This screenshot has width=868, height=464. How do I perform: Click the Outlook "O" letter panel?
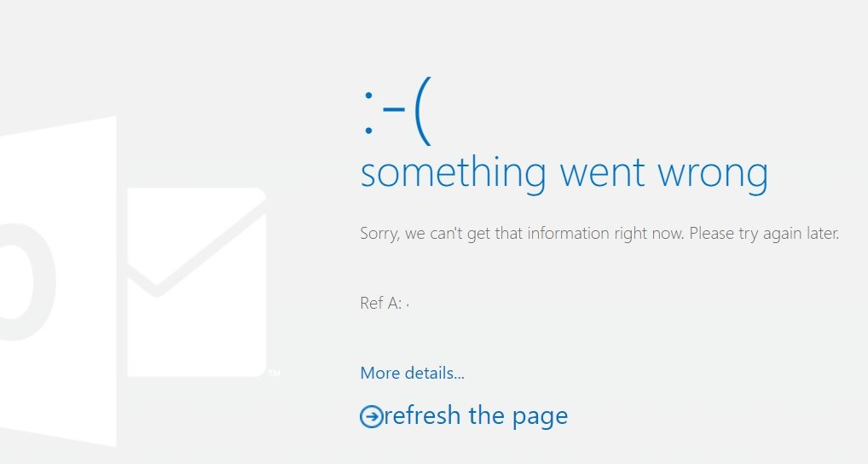(x=51, y=281)
